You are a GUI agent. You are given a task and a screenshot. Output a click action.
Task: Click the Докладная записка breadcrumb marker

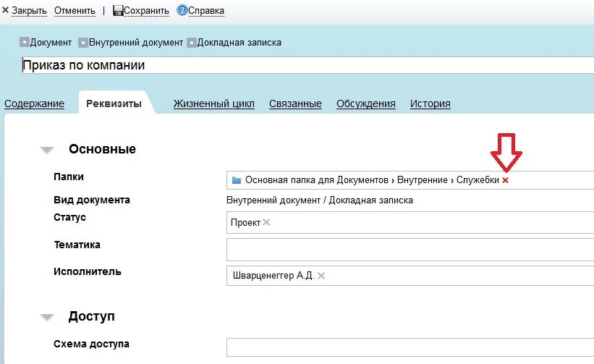pyautogui.click(x=192, y=43)
